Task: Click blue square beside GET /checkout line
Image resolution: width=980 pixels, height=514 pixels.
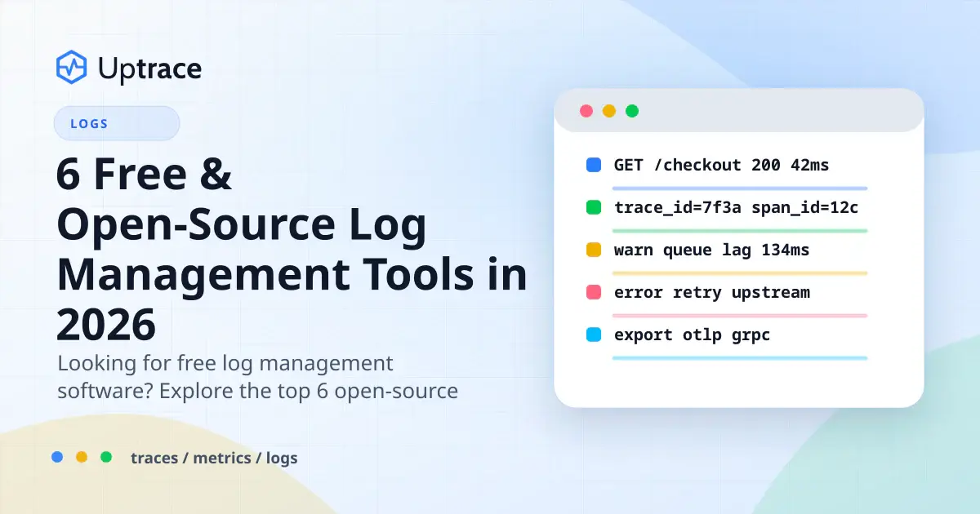Action: point(594,165)
